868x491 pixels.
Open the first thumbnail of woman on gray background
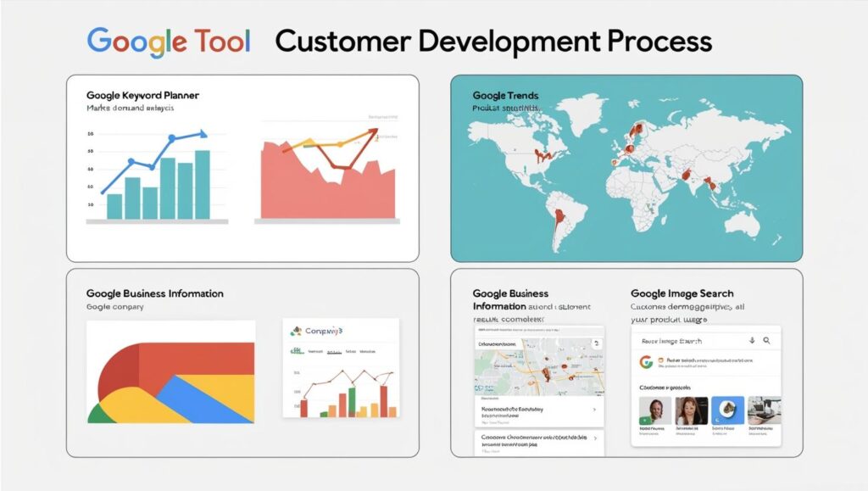coord(655,410)
